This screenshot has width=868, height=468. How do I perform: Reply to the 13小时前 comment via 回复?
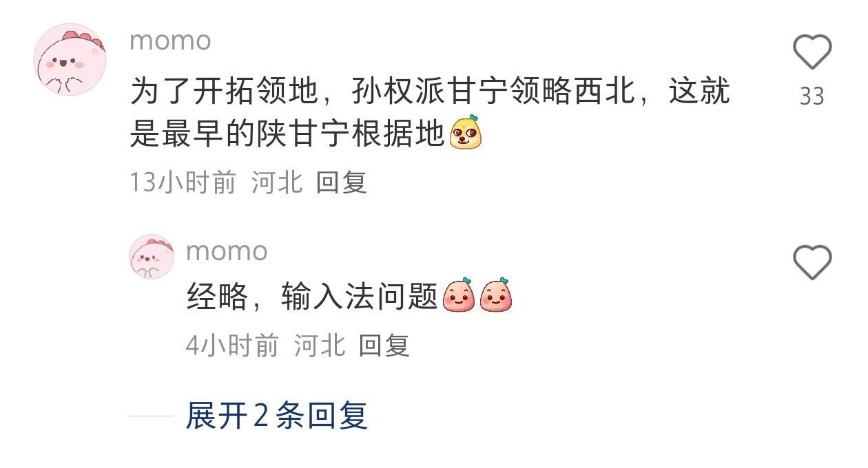341,182
